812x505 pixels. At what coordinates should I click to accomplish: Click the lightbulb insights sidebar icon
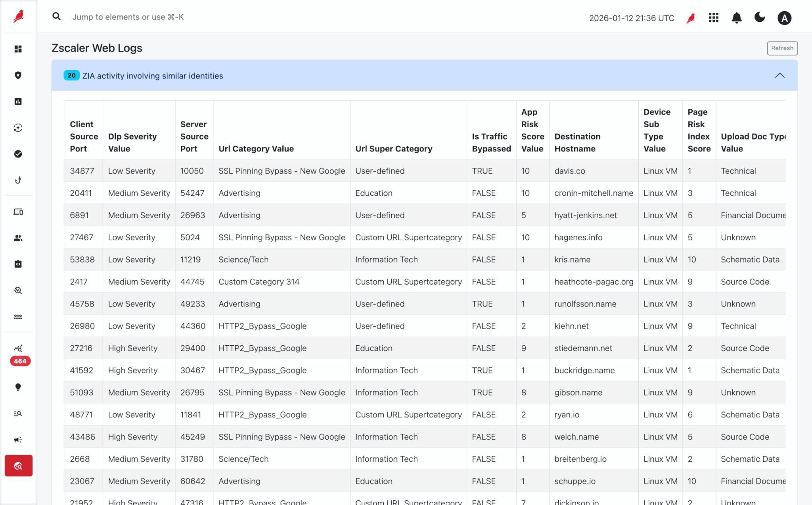(18, 387)
